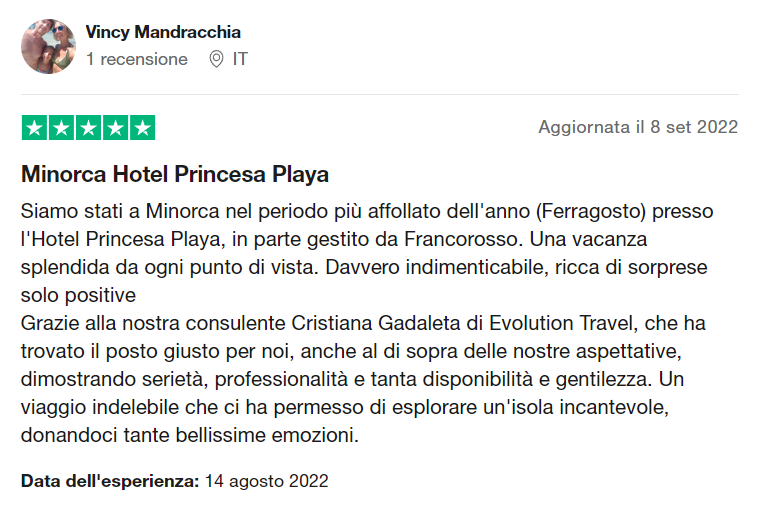Click the "Aggiornata il 8 set 2022" date
The image size is (757, 505).
[638, 127]
